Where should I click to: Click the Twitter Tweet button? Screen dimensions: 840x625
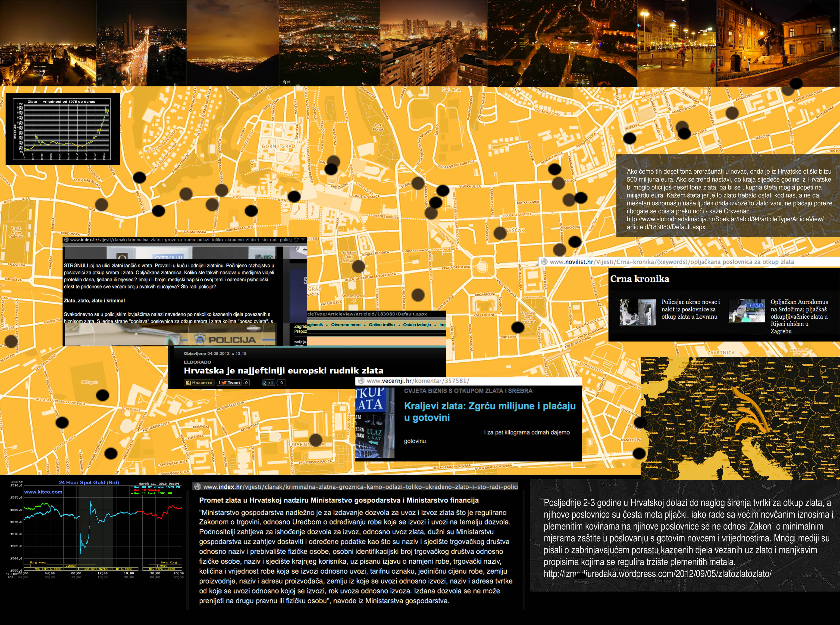pos(231,383)
